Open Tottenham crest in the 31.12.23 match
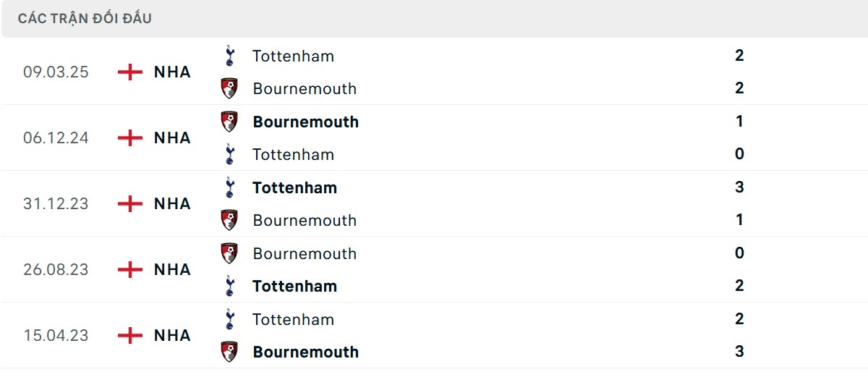 click(229, 187)
